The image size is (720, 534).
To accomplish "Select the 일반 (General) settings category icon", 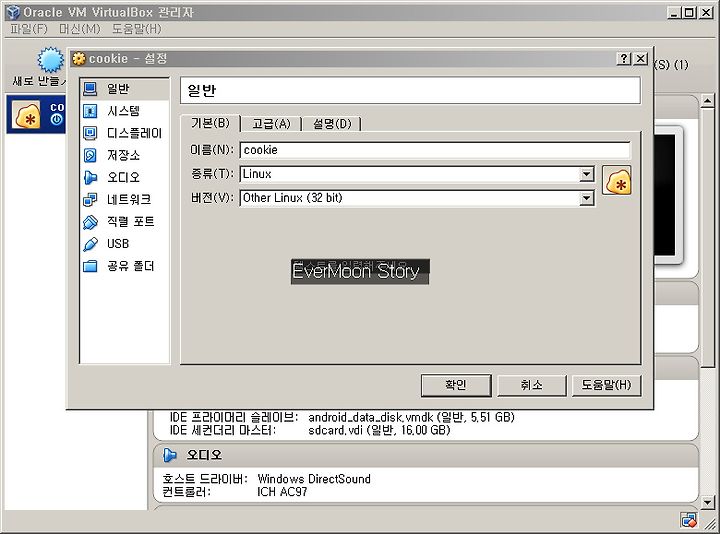I will [90, 89].
